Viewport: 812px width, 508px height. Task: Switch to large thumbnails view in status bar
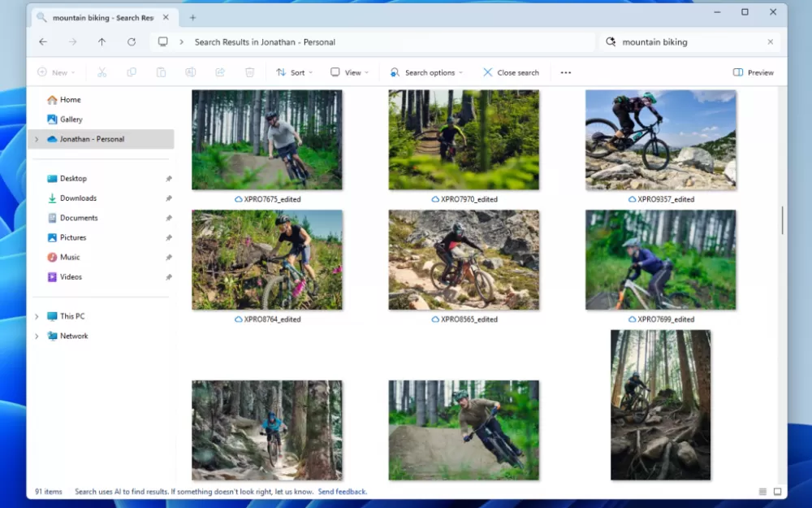pos(777,492)
